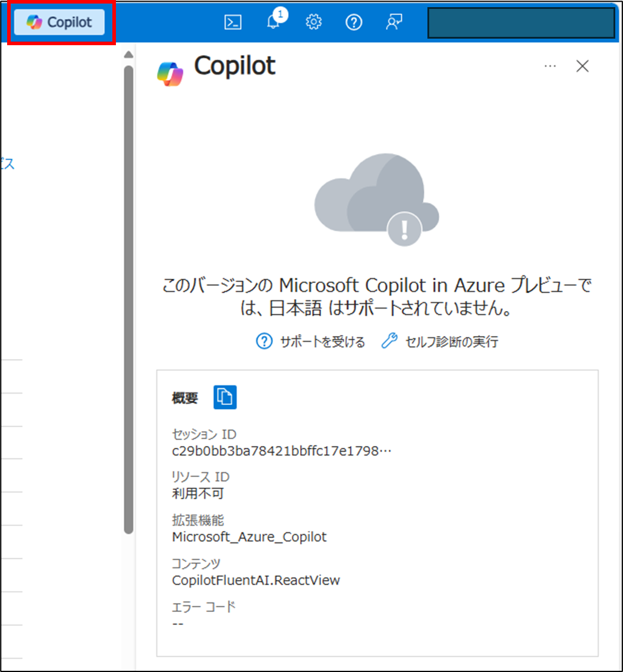
Task: Open the feedback icon in the header
Action: (394, 22)
